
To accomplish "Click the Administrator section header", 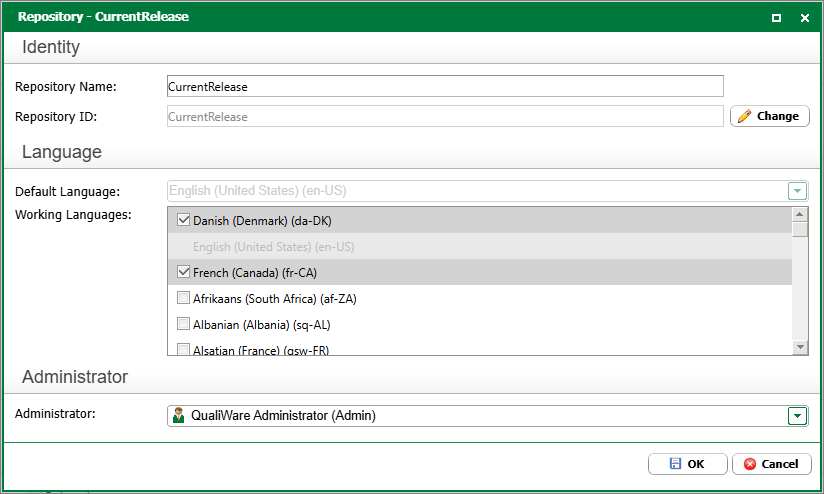I will [75, 377].
